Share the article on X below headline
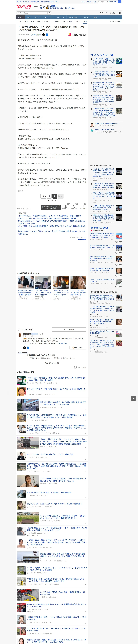The height and width of the screenshot is (644, 138). click(44, 35)
